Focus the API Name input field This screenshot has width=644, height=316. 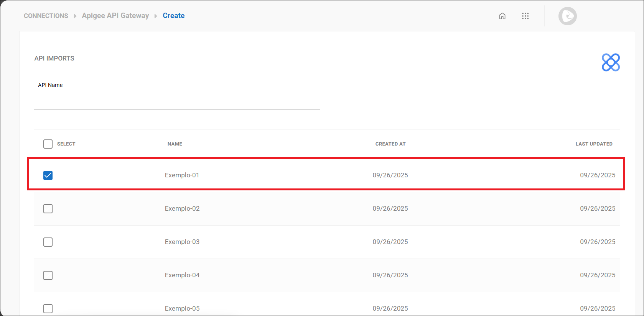(177, 102)
